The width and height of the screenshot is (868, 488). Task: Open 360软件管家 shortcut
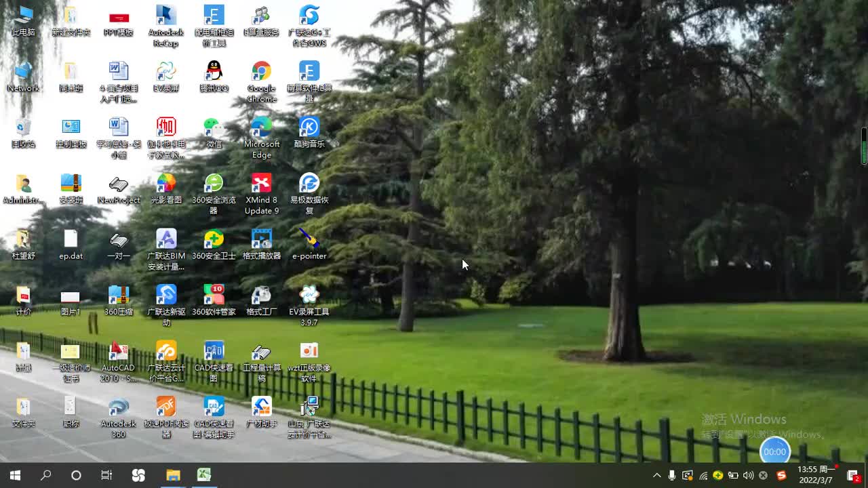pos(214,301)
